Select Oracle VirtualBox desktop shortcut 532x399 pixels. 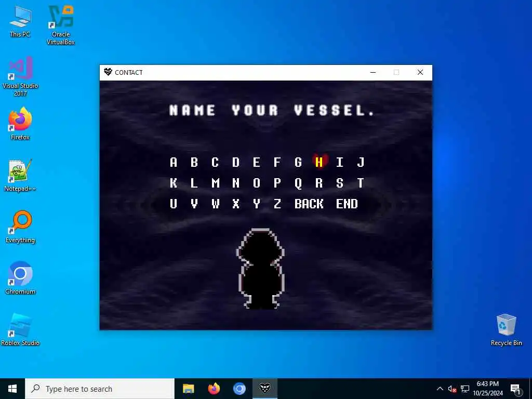61,25
